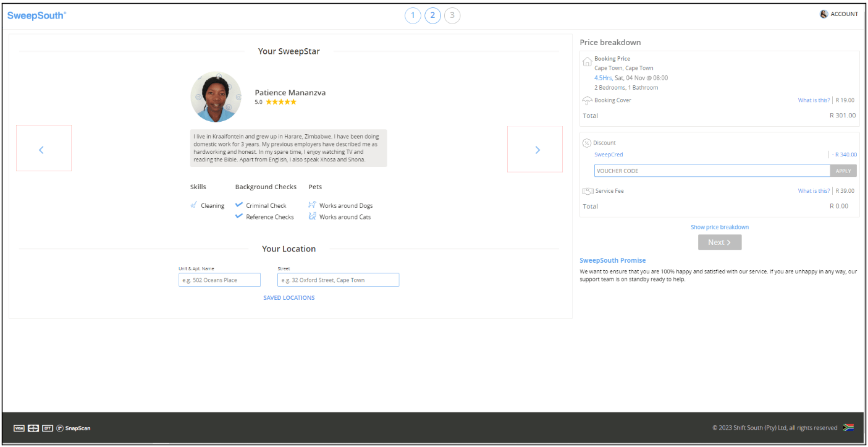Click the Street address input field

pyautogui.click(x=338, y=279)
